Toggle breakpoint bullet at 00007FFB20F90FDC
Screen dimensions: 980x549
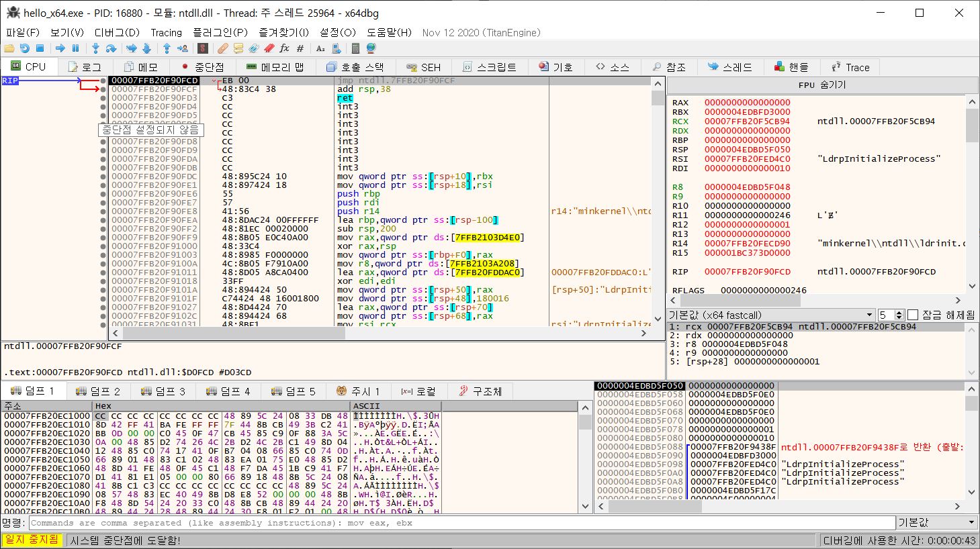103,177
